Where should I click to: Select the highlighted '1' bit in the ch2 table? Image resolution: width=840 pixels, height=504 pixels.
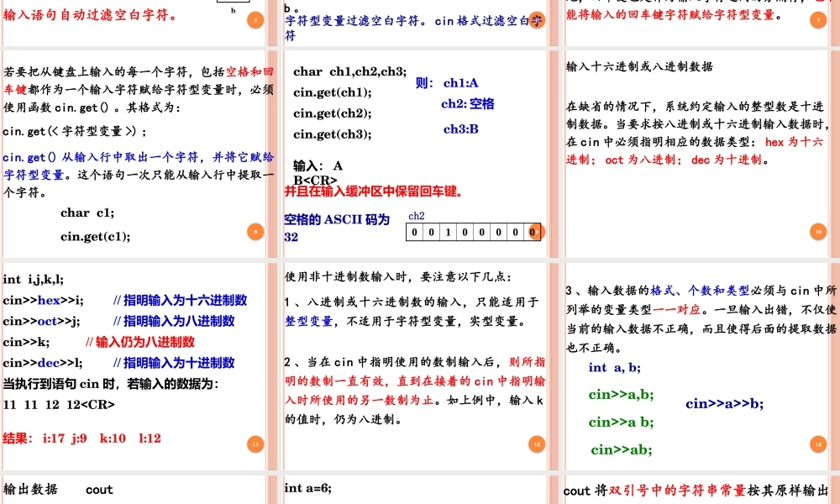[x=447, y=233]
